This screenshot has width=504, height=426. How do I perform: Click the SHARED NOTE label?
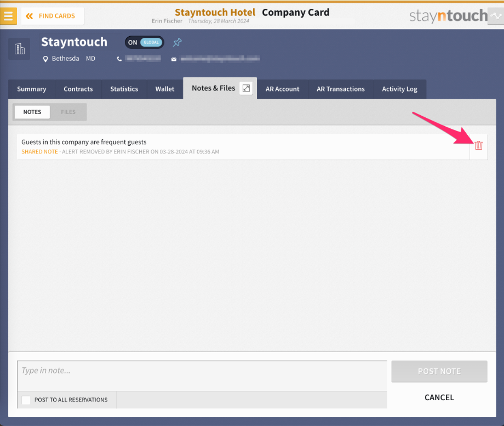pos(39,151)
